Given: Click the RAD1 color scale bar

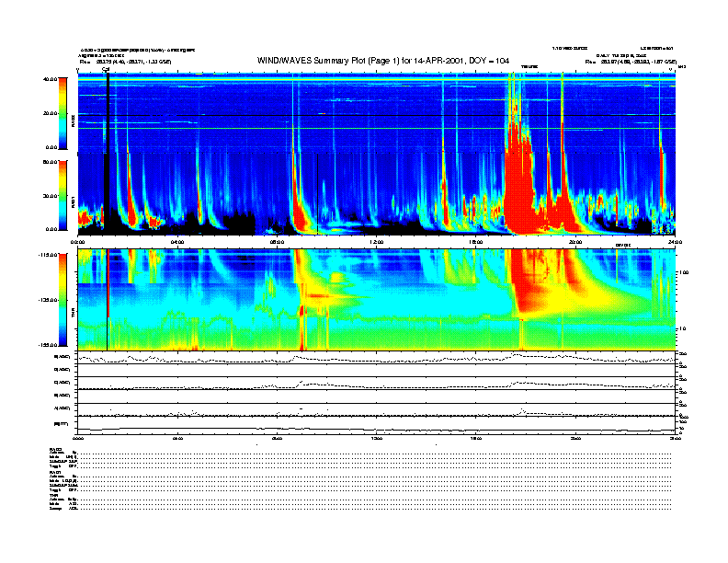Looking at the screenshot, I should click(x=63, y=194).
